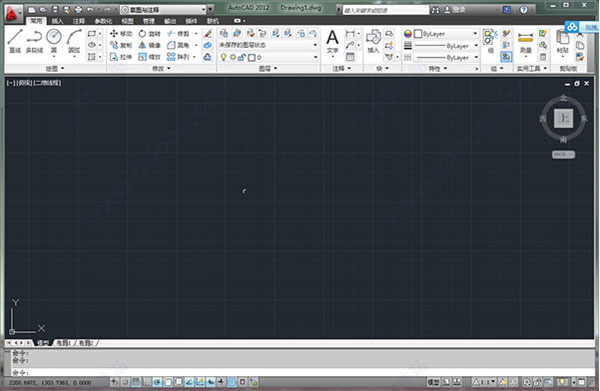Open the Layer Properties manager icon
Viewport: 600px width, 391px height.
point(223,34)
